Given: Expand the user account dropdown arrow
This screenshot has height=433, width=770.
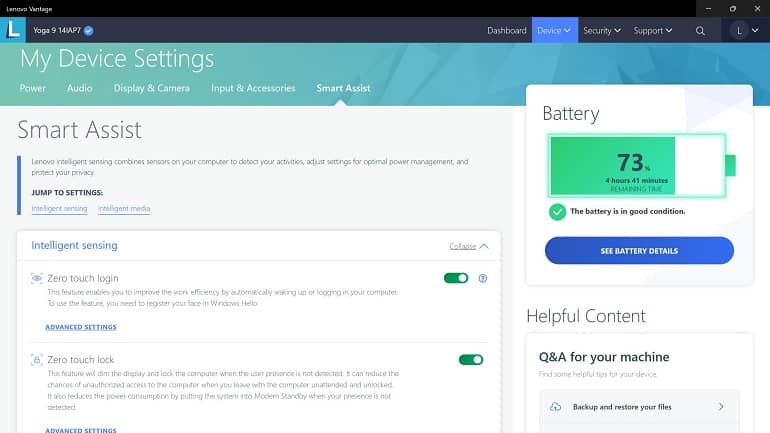Looking at the screenshot, I should pos(755,30).
